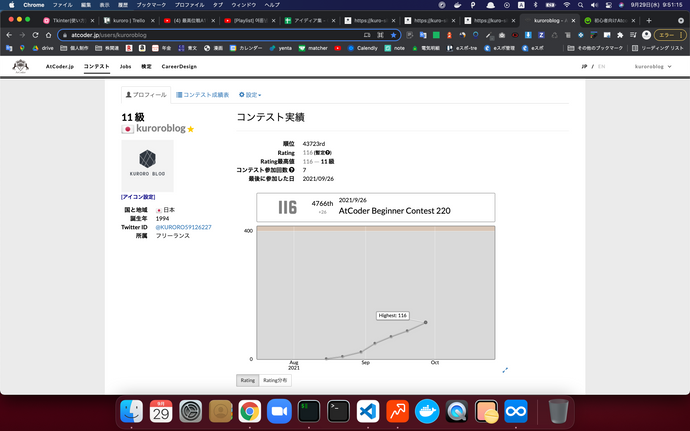Image resolution: width=690 pixels, height=431 pixels.
Task: Open QuickTime Player in the Dock
Action: 457,412
